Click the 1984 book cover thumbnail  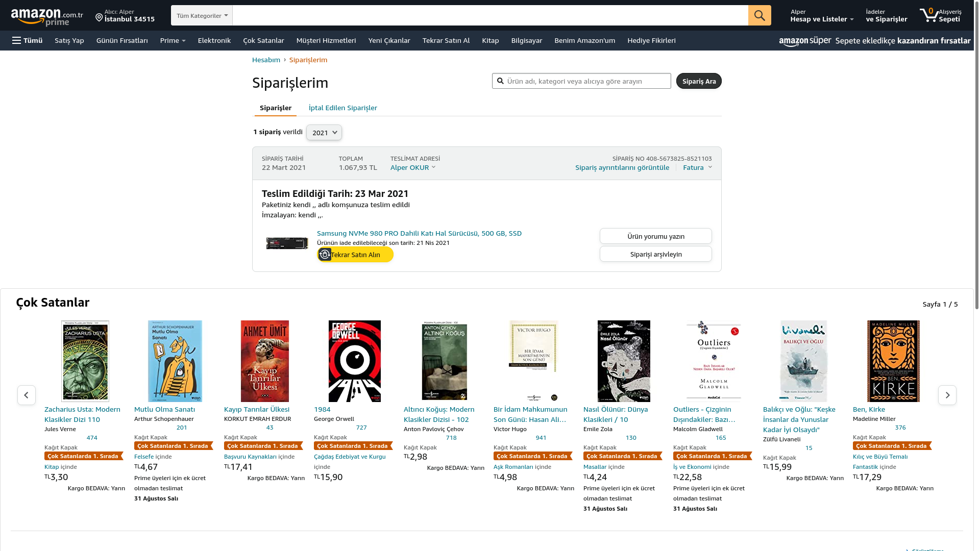coord(355,361)
